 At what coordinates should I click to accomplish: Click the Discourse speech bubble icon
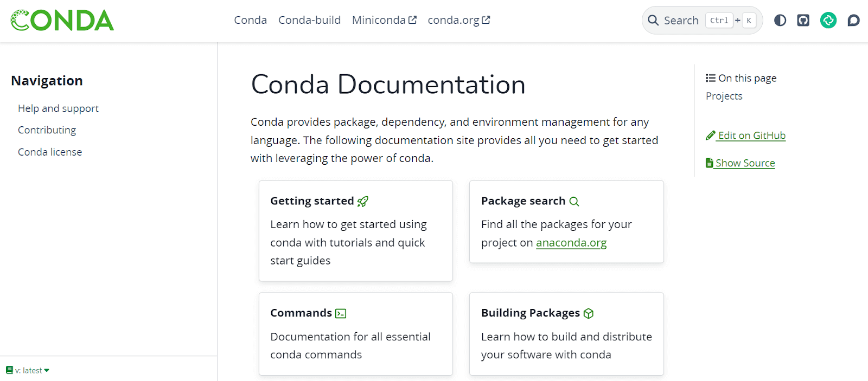point(853,21)
